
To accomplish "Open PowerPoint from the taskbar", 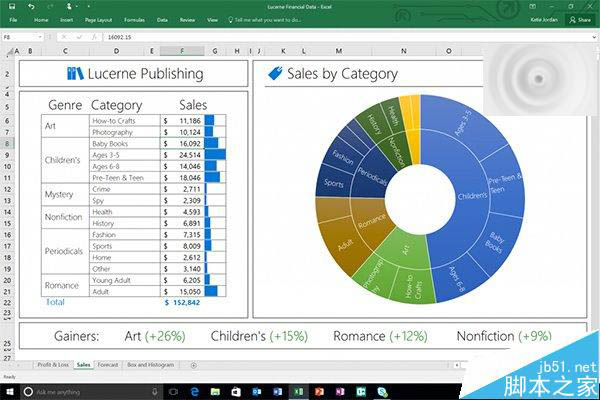I will point(321,390).
